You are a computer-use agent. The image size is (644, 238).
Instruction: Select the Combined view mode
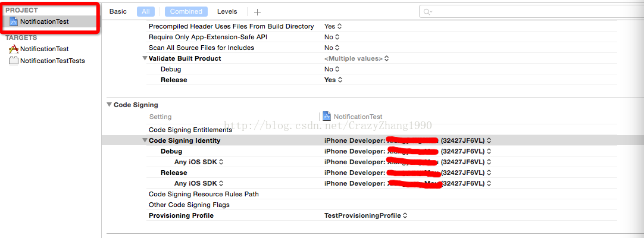(186, 11)
